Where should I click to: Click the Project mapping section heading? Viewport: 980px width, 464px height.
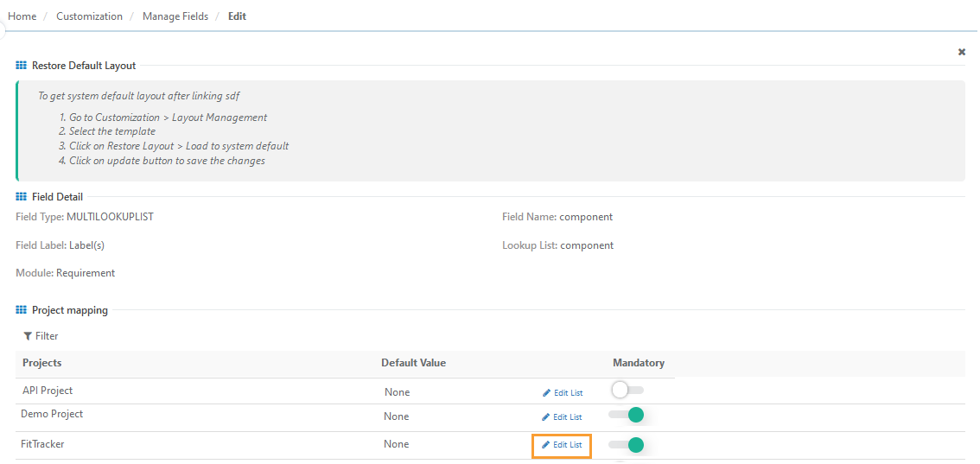click(70, 309)
